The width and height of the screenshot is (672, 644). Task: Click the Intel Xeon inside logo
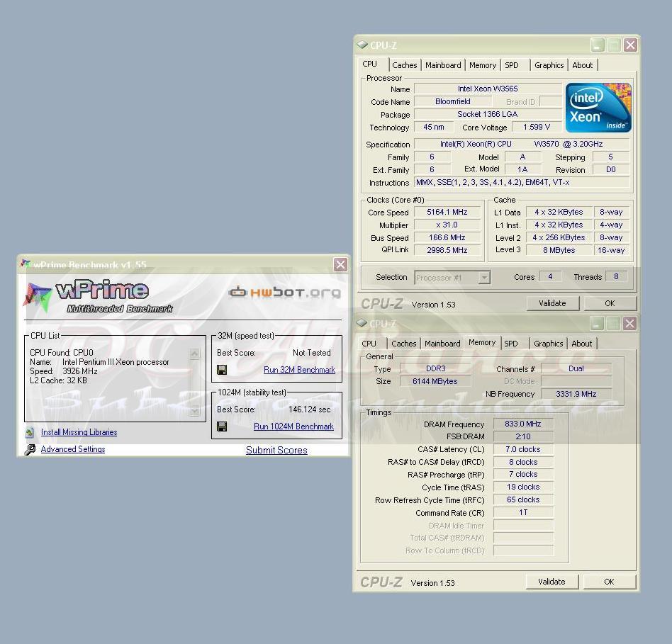pos(598,108)
